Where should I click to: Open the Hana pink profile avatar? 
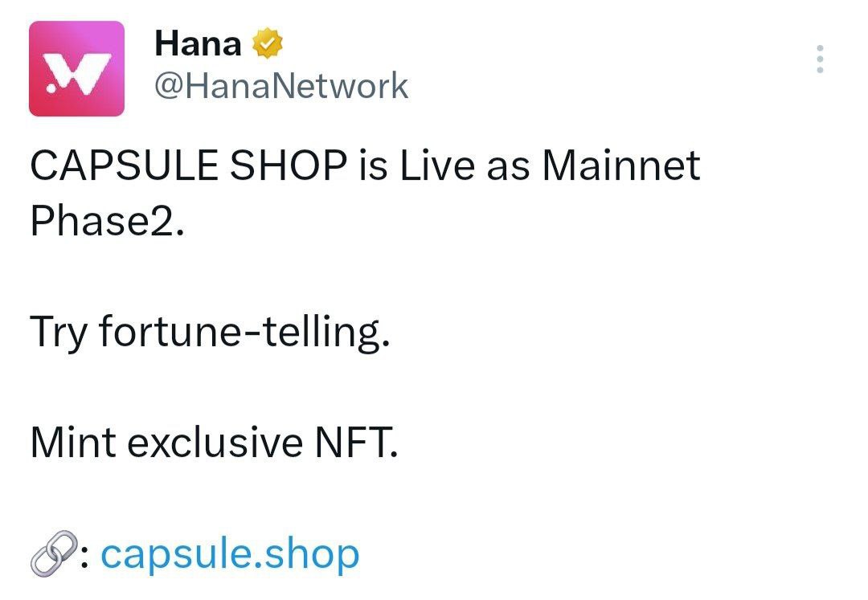(76, 68)
